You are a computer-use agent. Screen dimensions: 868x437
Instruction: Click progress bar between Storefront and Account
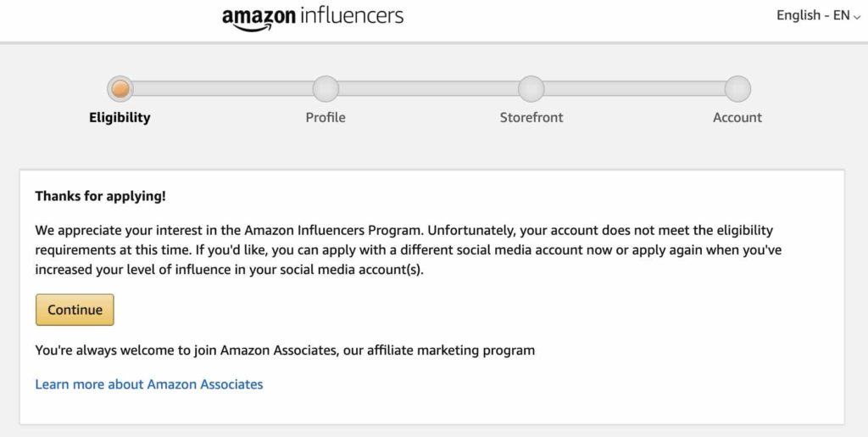[634, 88]
